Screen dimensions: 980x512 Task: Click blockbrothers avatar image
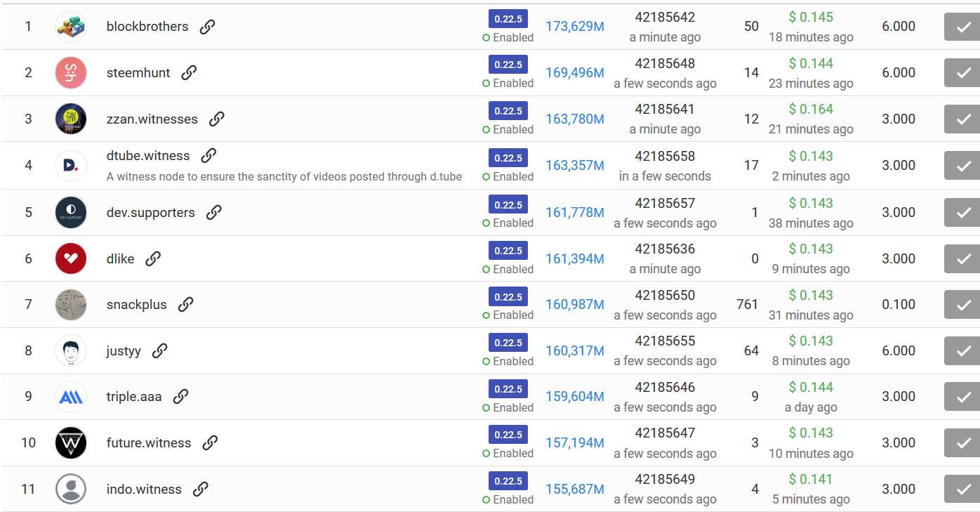pyautogui.click(x=71, y=27)
